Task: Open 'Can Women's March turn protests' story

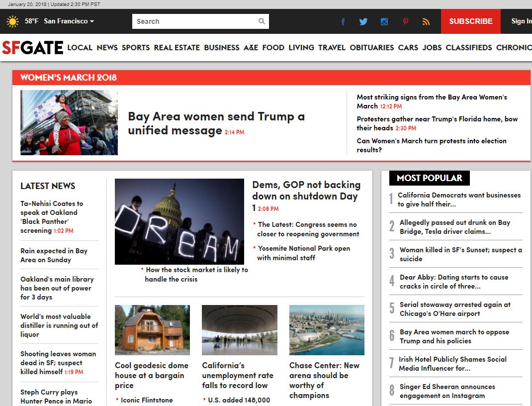Action: click(431, 145)
